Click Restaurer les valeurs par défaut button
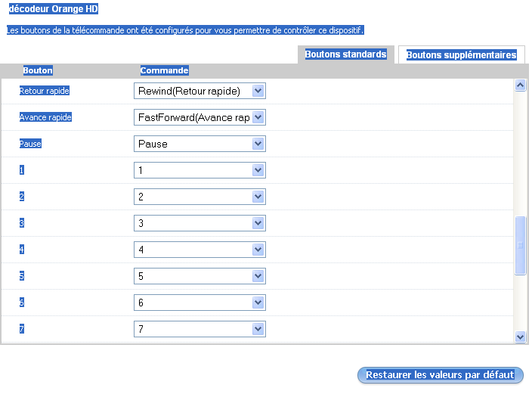Screen dimensions: 532x416 (440, 375)
